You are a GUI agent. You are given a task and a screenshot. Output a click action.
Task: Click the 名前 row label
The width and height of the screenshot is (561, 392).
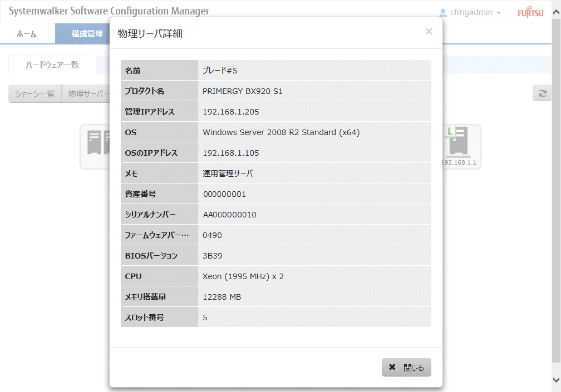click(x=132, y=71)
